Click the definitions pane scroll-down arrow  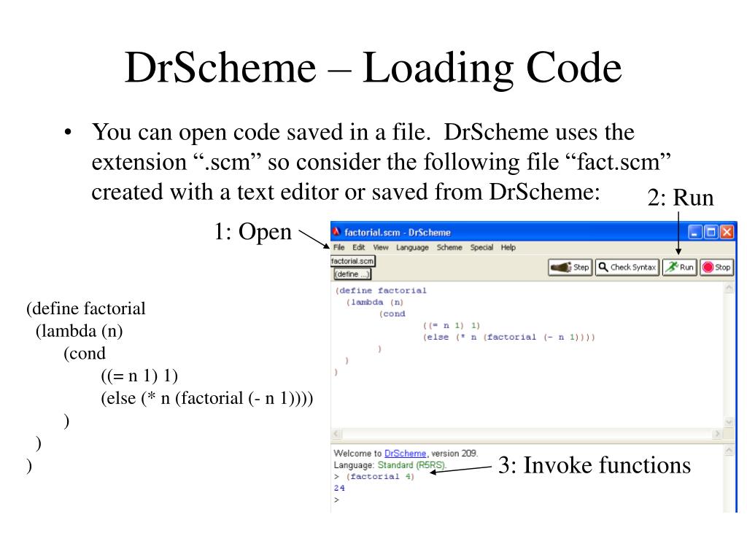pyautogui.click(x=729, y=422)
